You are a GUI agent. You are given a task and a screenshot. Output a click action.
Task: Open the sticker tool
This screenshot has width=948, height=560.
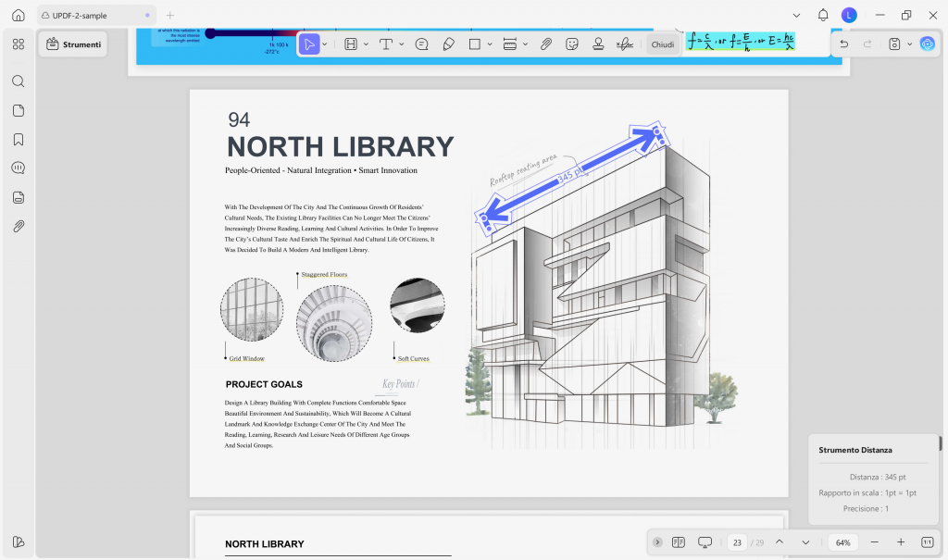572,44
